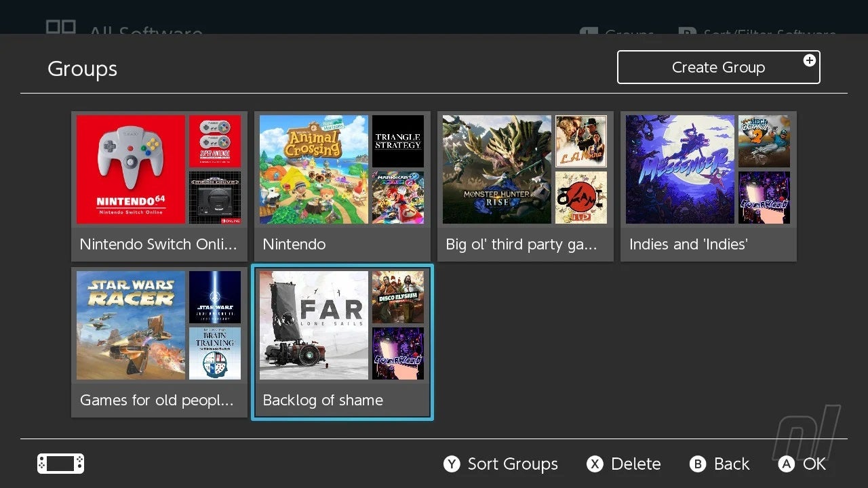This screenshot has height=488, width=868.
Task: Click the Disco Elysium thumbnail
Action: point(398,297)
